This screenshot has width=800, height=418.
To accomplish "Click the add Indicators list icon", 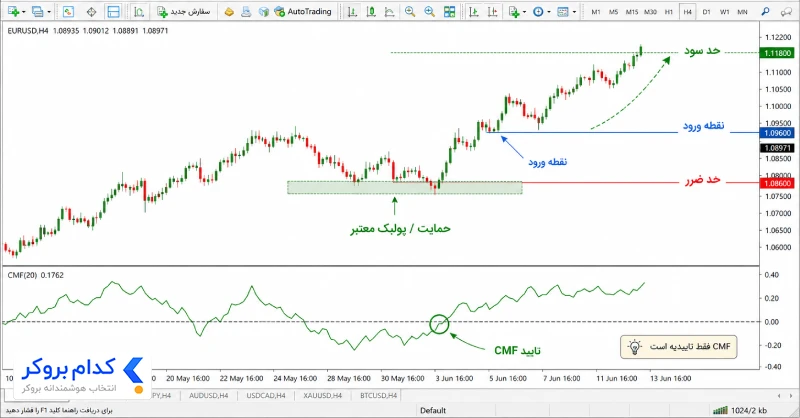I will tap(514, 11).
